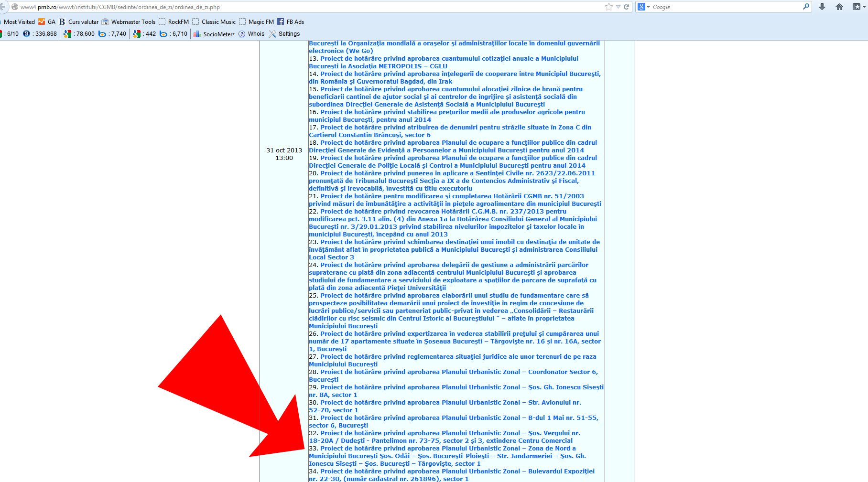868x482 pixels.
Task: Open the search engine selector dropdown
Action: [644, 7]
